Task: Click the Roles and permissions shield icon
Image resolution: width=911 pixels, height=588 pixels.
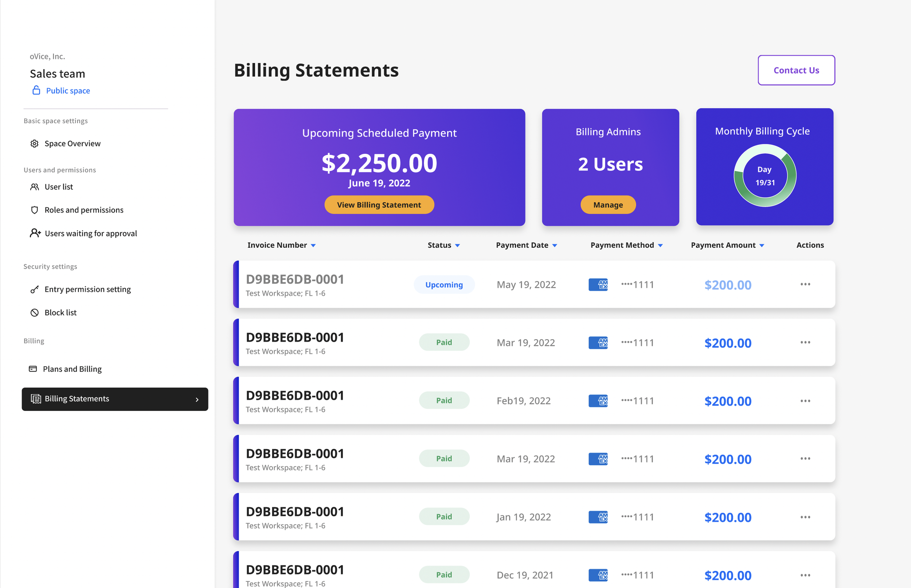Action: (x=34, y=209)
